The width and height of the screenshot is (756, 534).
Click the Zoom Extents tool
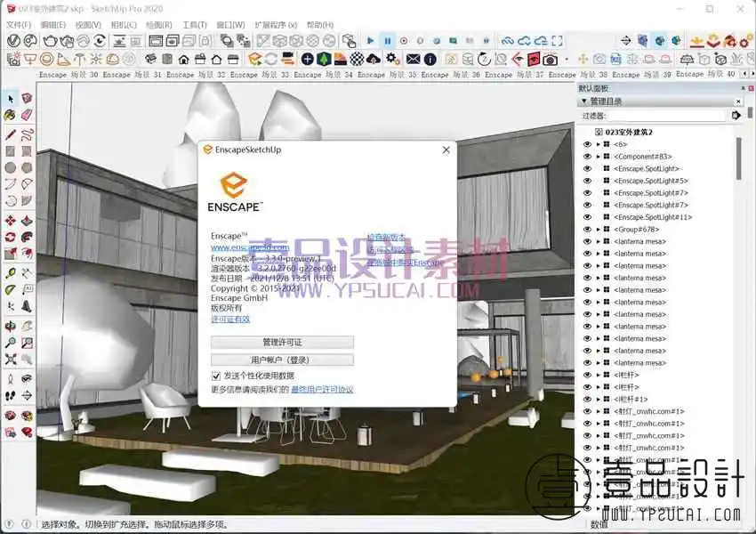(10, 359)
